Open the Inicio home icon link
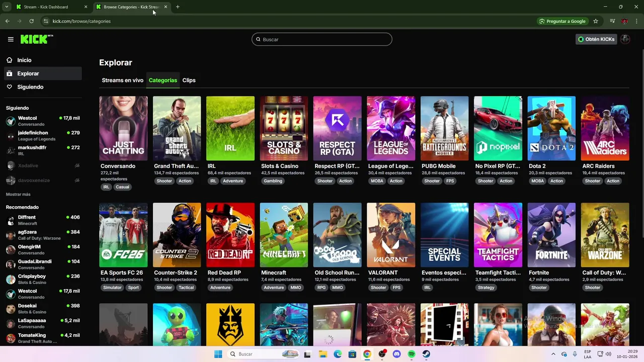The height and width of the screenshot is (362, 644). (x=10, y=60)
